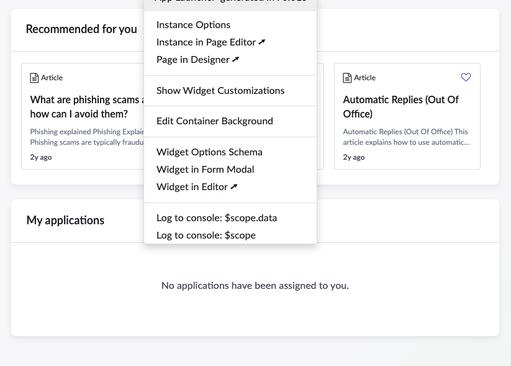Image resolution: width=511 pixels, height=366 pixels.
Task: Click external-link arrow beside Instance in Page Editor
Action: (262, 42)
